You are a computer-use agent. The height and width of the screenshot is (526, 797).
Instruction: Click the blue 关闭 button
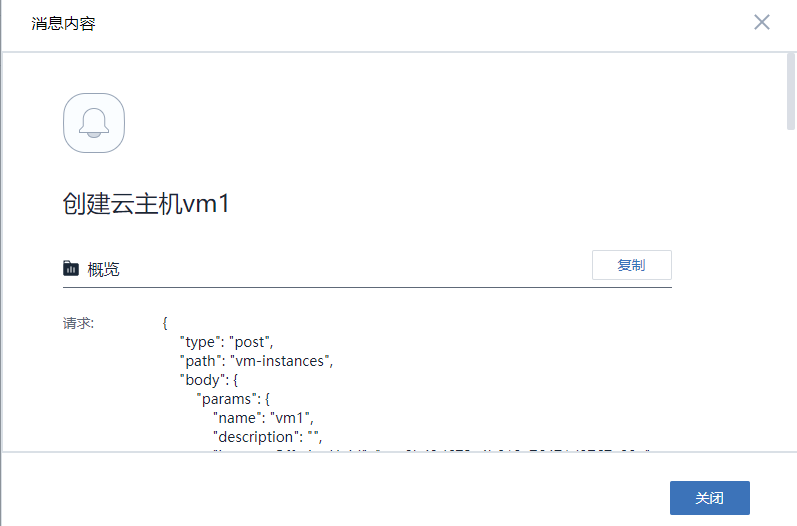click(x=709, y=497)
